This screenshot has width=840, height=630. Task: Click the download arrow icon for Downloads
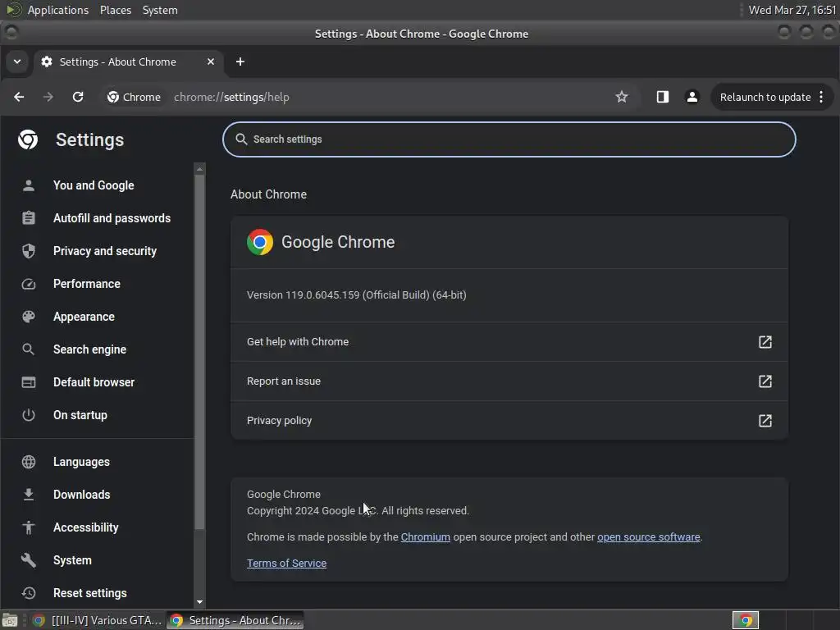click(29, 495)
